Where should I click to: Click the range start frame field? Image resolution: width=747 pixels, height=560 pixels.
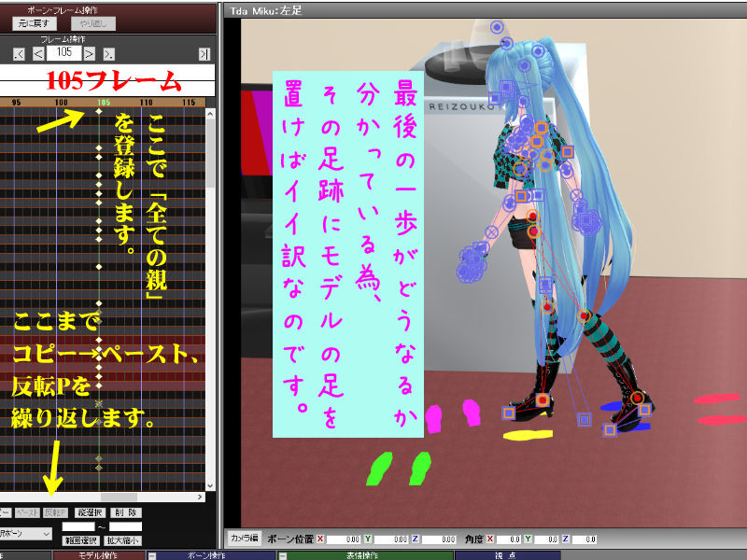coord(78,526)
